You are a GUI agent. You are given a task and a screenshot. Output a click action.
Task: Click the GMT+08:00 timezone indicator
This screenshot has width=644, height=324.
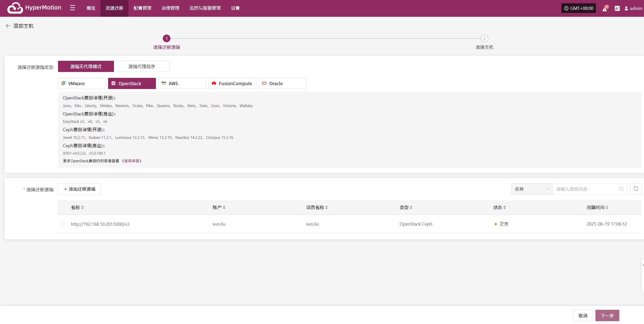click(578, 8)
